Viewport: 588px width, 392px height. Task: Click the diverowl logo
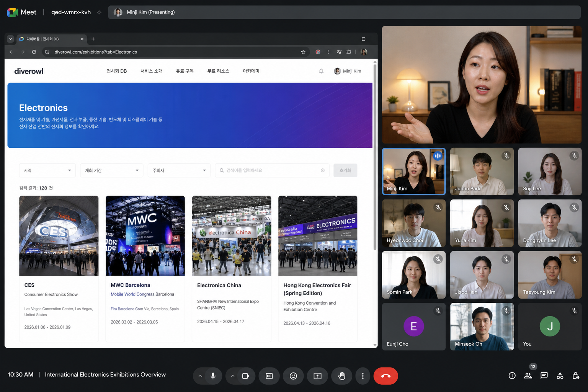pyautogui.click(x=29, y=71)
